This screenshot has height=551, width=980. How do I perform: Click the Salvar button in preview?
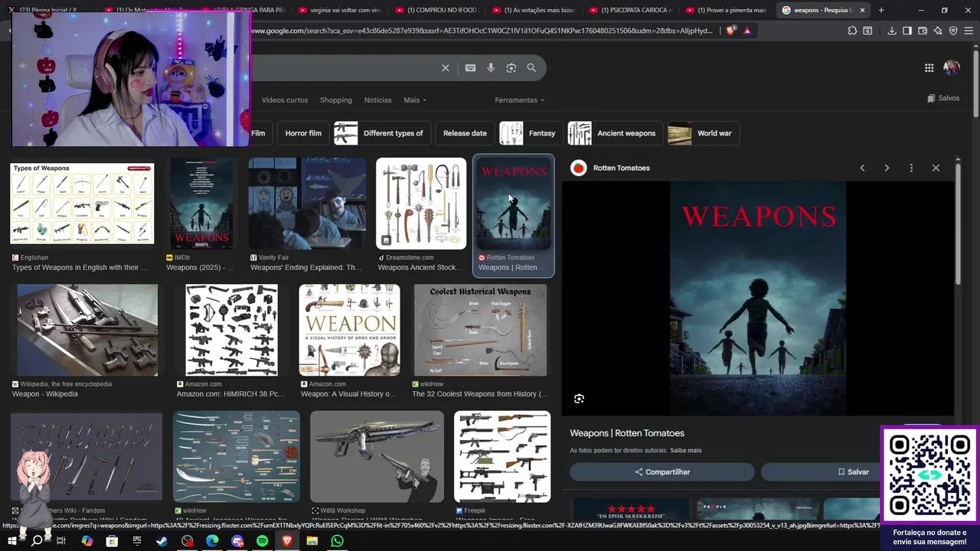pyautogui.click(x=853, y=472)
